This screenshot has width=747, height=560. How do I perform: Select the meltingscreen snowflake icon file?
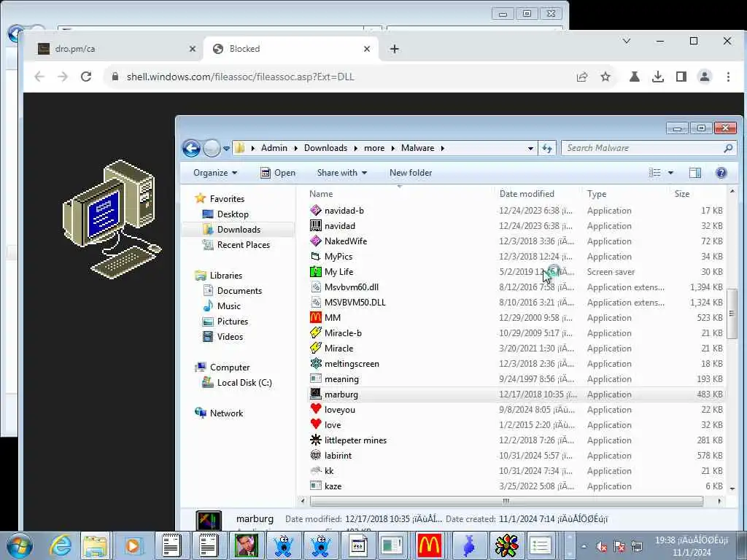pos(315,363)
